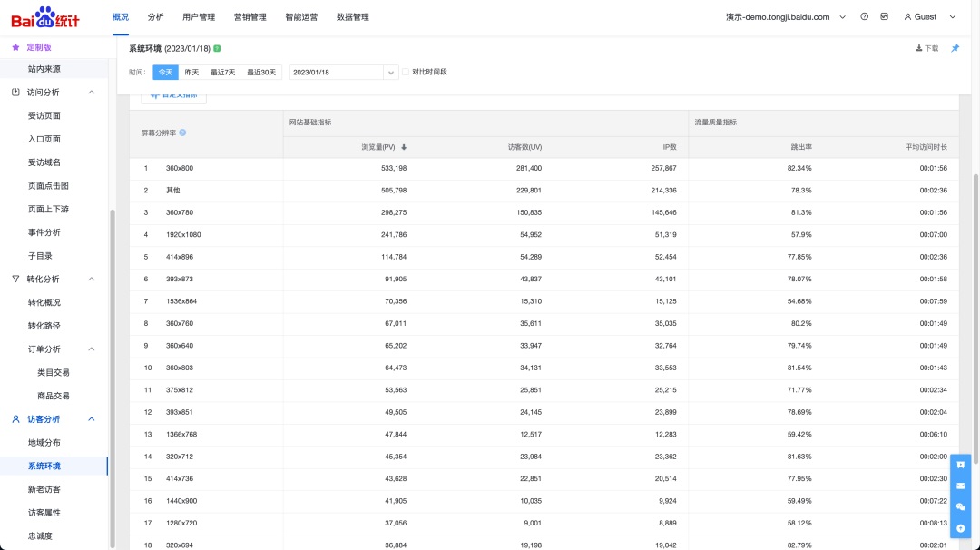The image size is (980, 550).
Task: Open the 数据管理 top navigation tab
Action: pyautogui.click(x=352, y=17)
